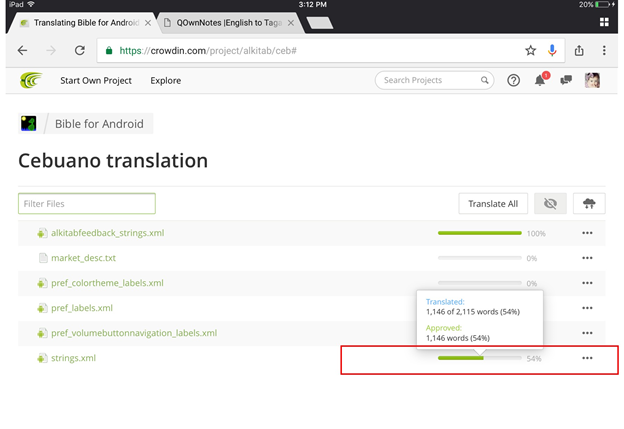Click Android icon beside pref_volumebuttonnavigation_labels.xml

(x=42, y=333)
